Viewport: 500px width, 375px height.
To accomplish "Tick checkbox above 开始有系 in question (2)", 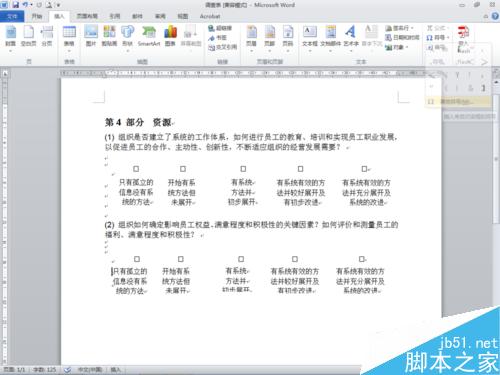I will tap(181, 259).
